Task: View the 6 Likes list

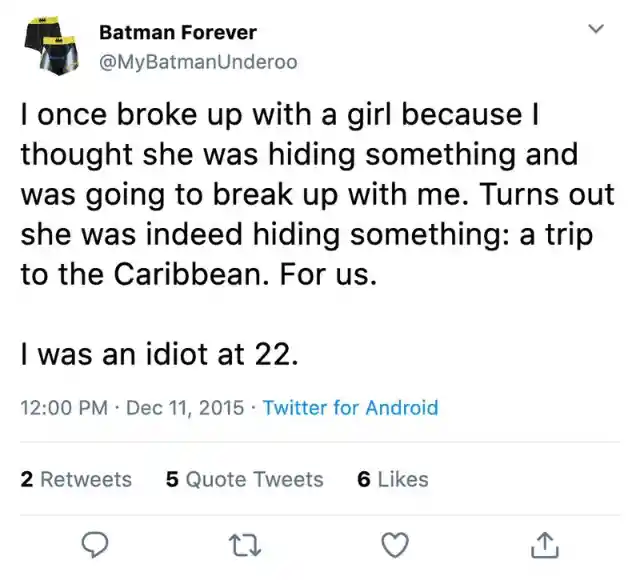Action: [393, 479]
